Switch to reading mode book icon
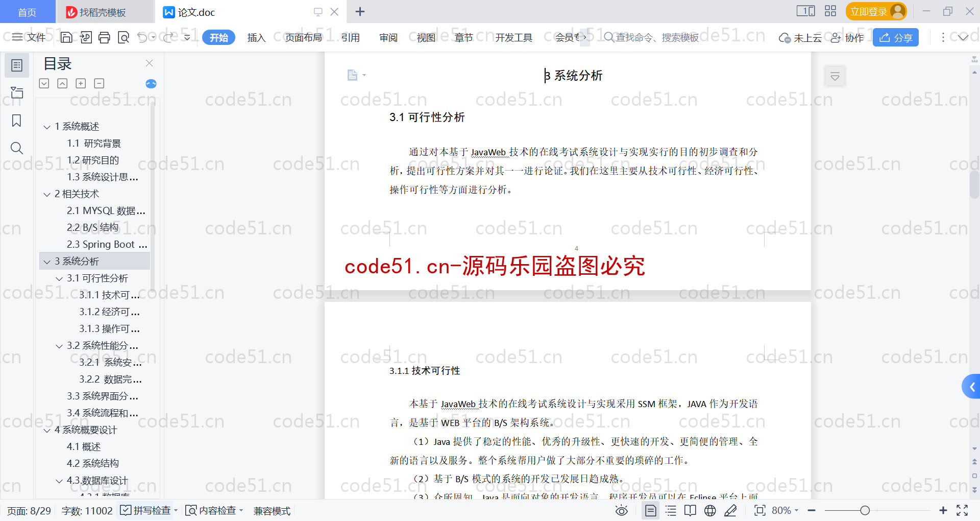The image size is (980, 521). tap(690, 510)
